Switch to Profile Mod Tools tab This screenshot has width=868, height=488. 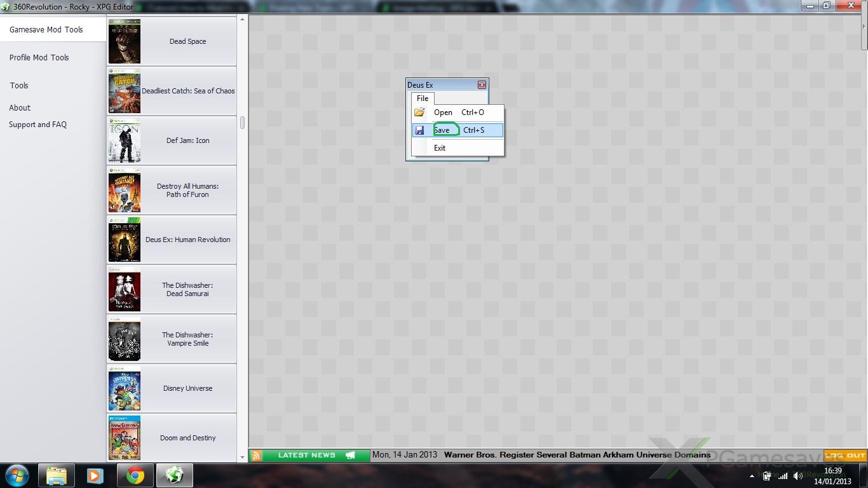pyautogui.click(x=39, y=58)
